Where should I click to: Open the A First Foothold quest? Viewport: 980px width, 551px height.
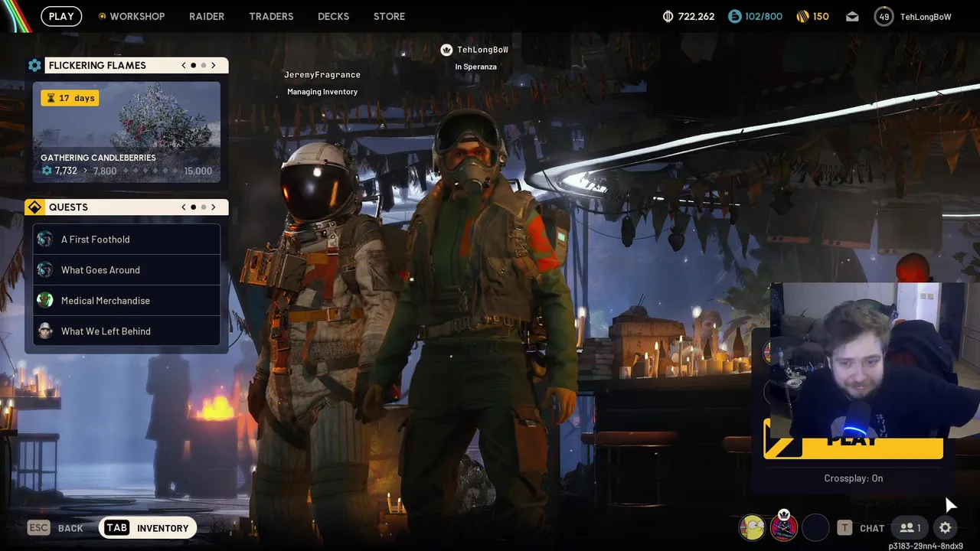coord(126,240)
